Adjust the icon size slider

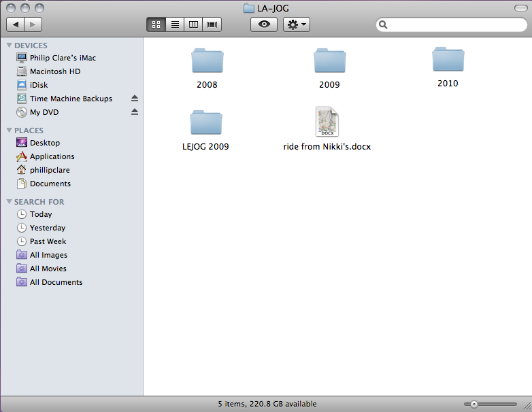[x=474, y=405]
